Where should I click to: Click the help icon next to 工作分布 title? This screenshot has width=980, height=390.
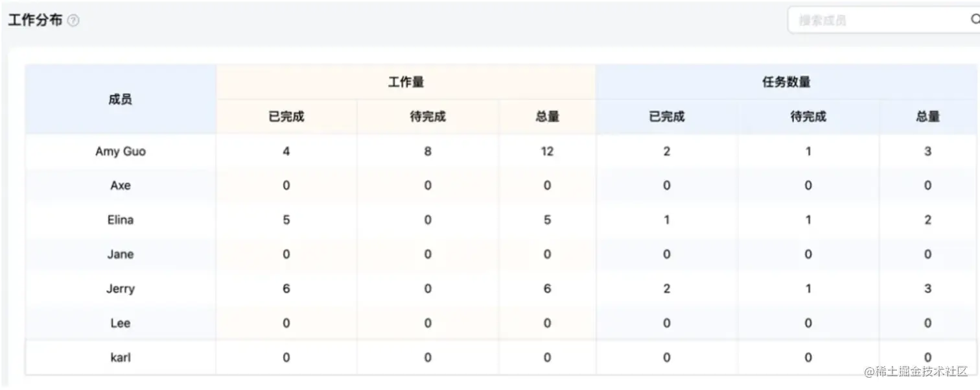pyautogui.click(x=73, y=20)
